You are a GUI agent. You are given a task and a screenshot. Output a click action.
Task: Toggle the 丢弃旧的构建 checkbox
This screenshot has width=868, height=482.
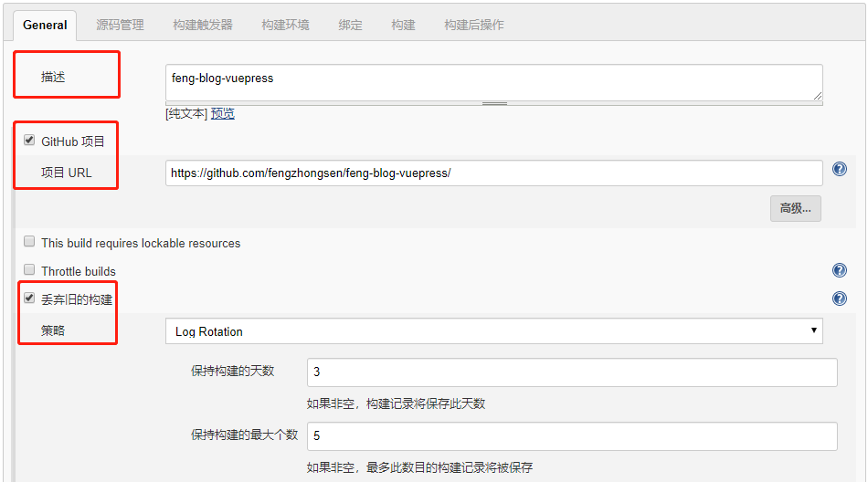pos(29,299)
